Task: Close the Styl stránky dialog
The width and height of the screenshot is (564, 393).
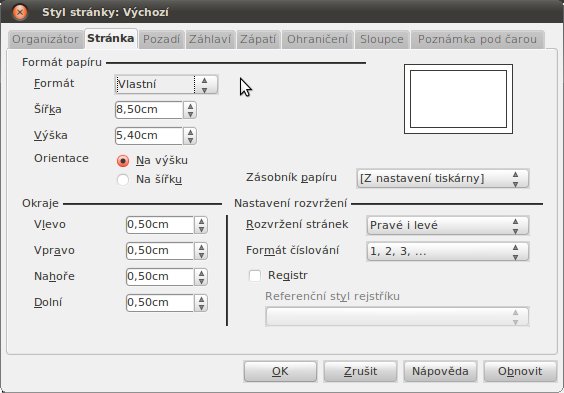Action: 20,12
